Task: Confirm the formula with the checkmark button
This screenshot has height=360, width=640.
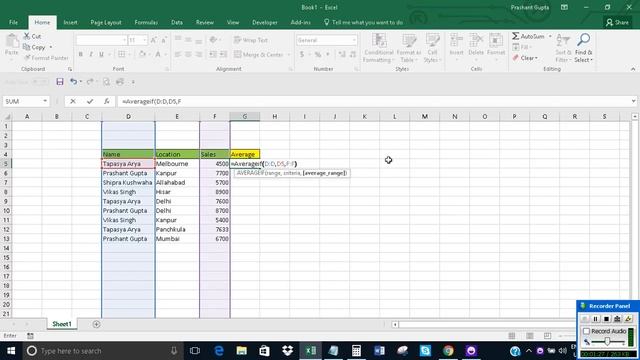Action: tap(90, 101)
